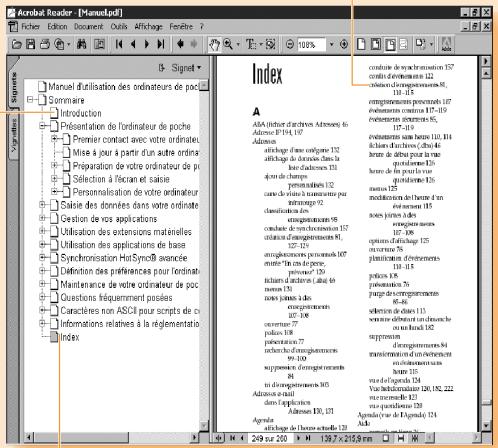The width and height of the screenshot is (498, 448).
Task: Click the Open file folder icon
Action: coord(17,44)
